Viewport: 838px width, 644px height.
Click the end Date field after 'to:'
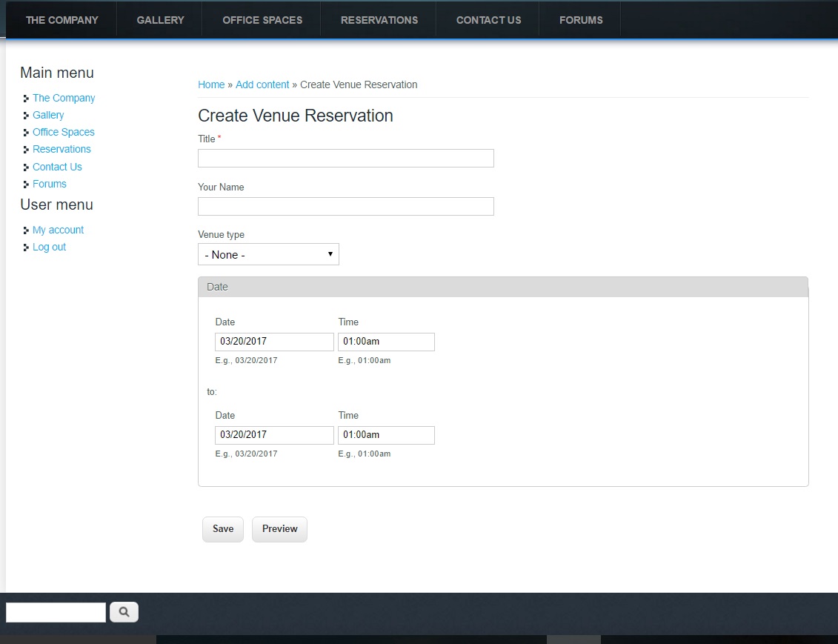coord(274,435)
